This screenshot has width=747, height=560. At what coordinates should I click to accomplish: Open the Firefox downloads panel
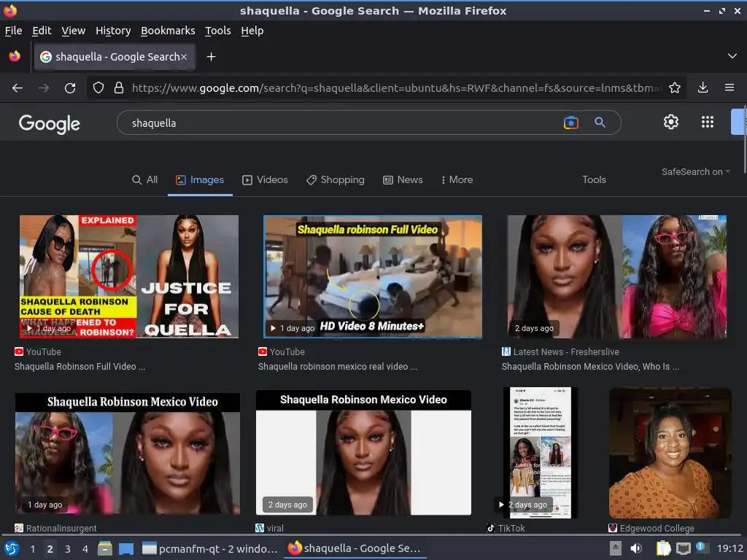pyautogui.click(x=703, y=87)
